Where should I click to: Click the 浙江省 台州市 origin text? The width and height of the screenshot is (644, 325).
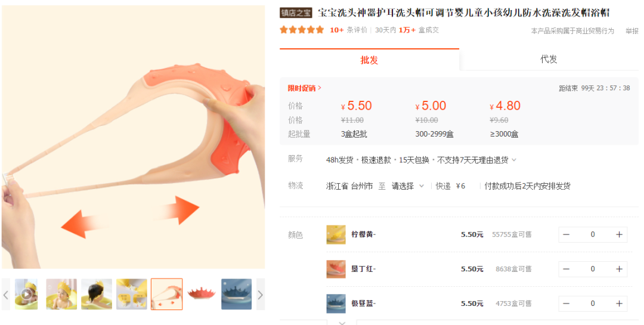(349, 186)
